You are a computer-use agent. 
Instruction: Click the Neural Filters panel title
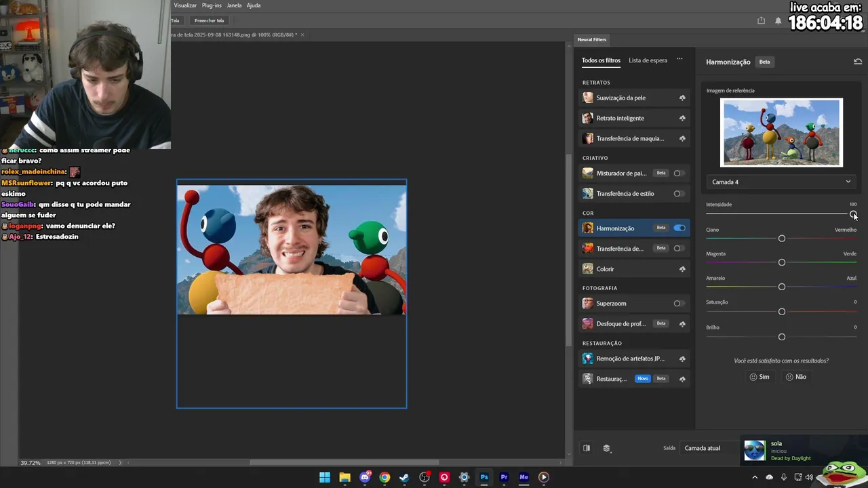coord(592,39)
